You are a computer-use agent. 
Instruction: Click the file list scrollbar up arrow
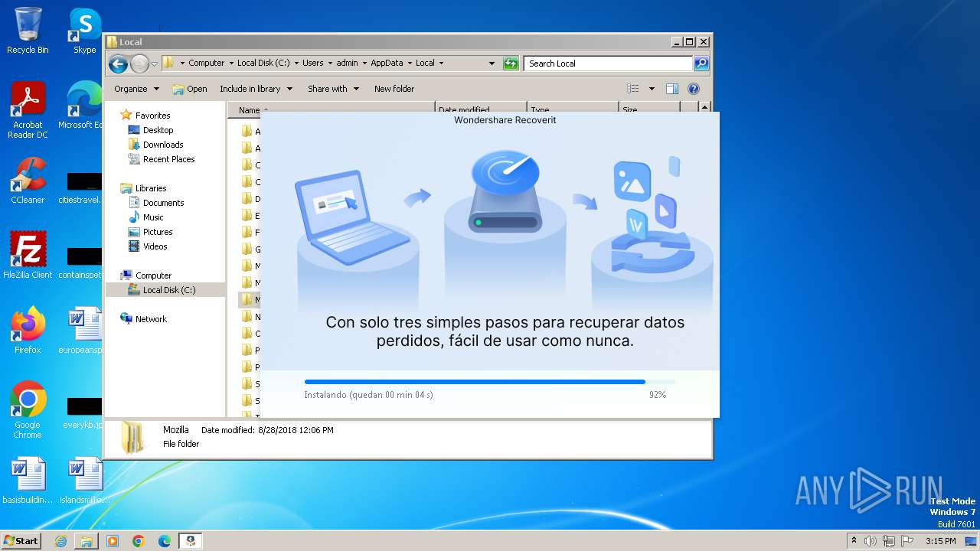click(705, 108)
